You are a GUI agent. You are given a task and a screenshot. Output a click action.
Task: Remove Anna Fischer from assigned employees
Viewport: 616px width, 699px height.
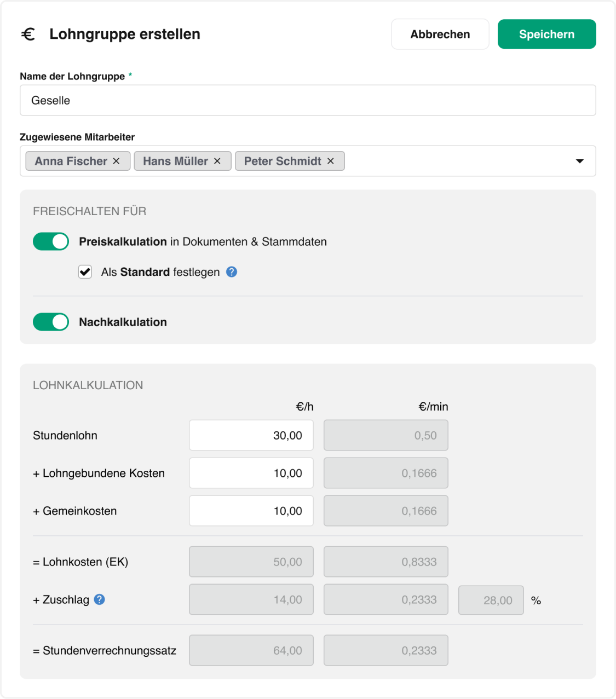(116, 161)
